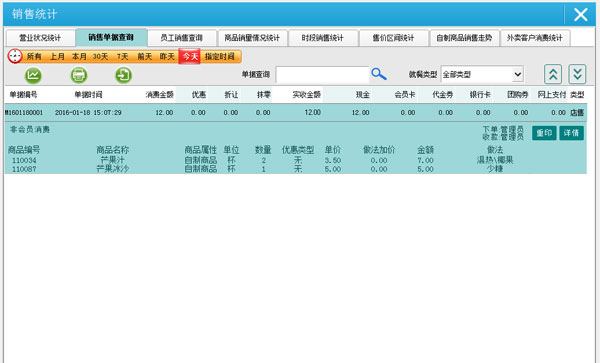Click the blue magnifier search icon
This screenshot has width=600, height=363.
point(379,74)
